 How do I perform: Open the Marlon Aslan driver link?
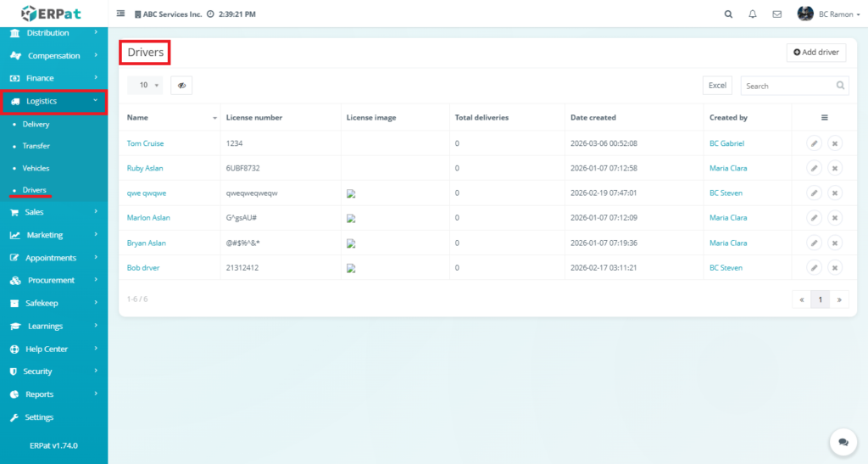148,218
